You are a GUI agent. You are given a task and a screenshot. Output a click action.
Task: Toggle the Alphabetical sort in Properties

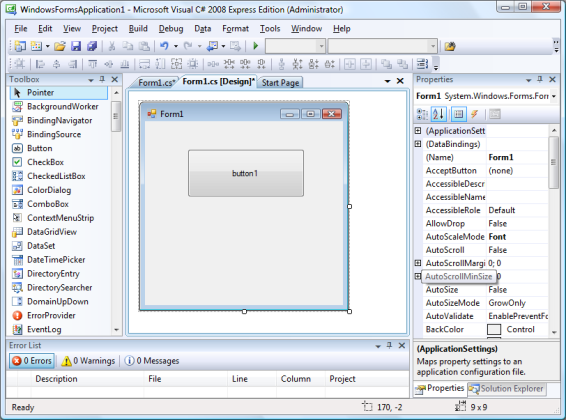click(439, 114)
